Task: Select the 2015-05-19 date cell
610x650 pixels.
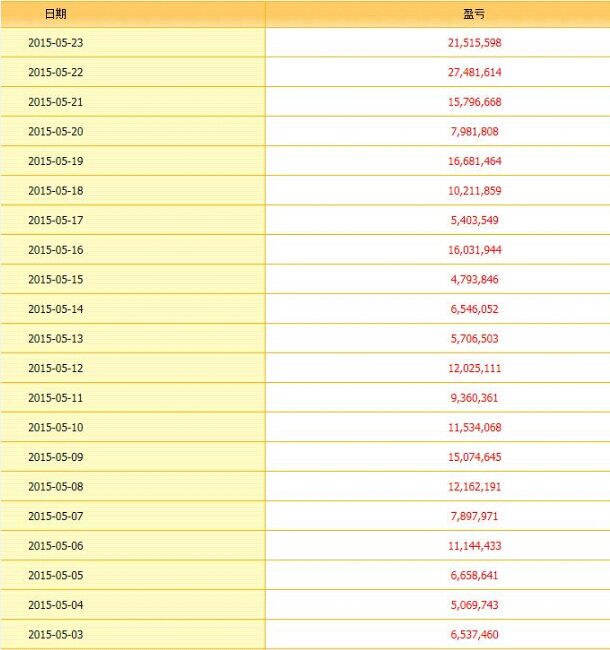Action: (x=55, y=161)
